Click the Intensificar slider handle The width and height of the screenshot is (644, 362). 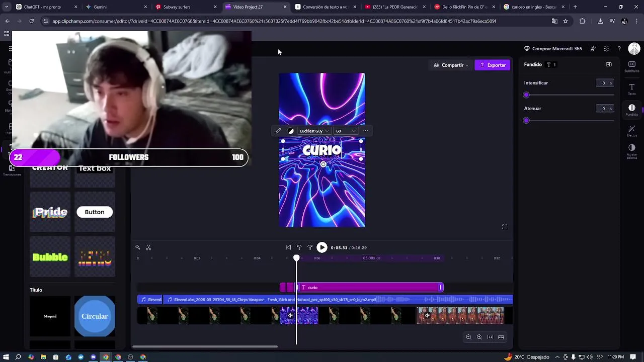(526, 95)
